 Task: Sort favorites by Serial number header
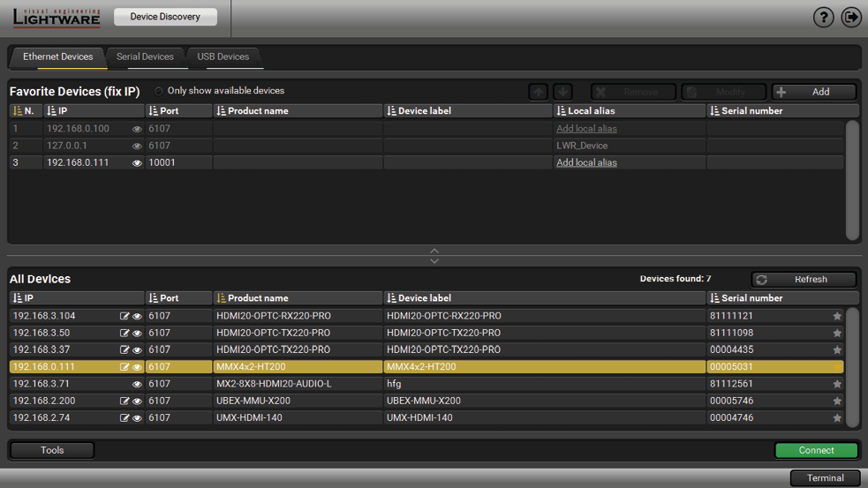pos(782,110)
